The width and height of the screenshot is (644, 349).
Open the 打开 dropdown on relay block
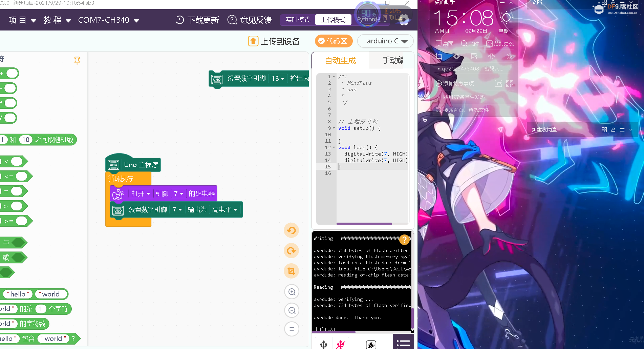(x=141, y=193)
